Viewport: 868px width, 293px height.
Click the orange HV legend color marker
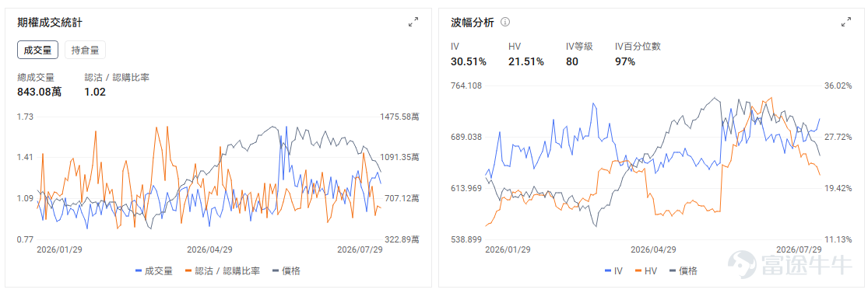point(639,271)
